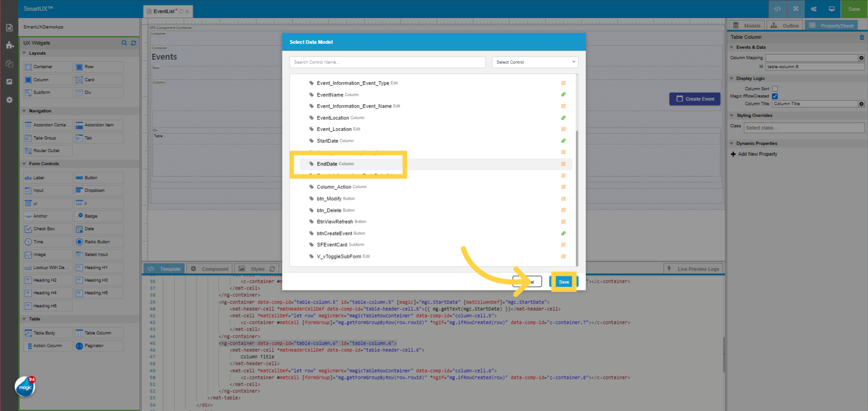
Task: Click the link icon for EventName row
Action: click(563, 95)
